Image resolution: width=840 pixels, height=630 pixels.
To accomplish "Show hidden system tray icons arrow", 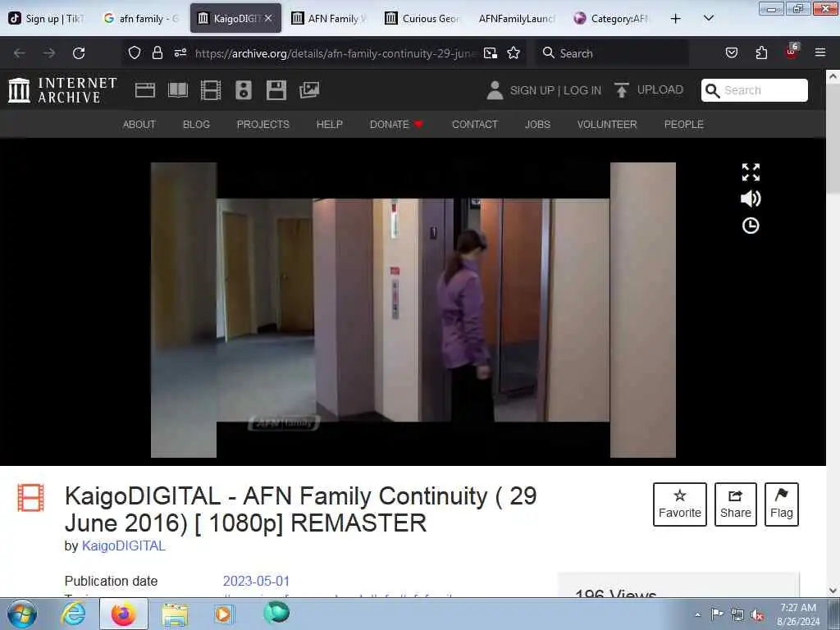I will pyautogui.click(x=697, y=614).
